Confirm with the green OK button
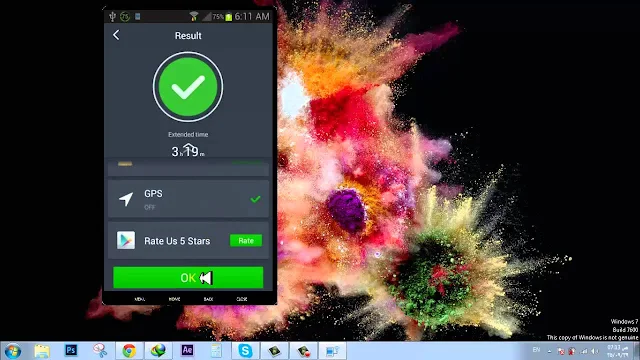Image resolution: width=640 pixels, height=360 pixels. click(x=188, y=278)
